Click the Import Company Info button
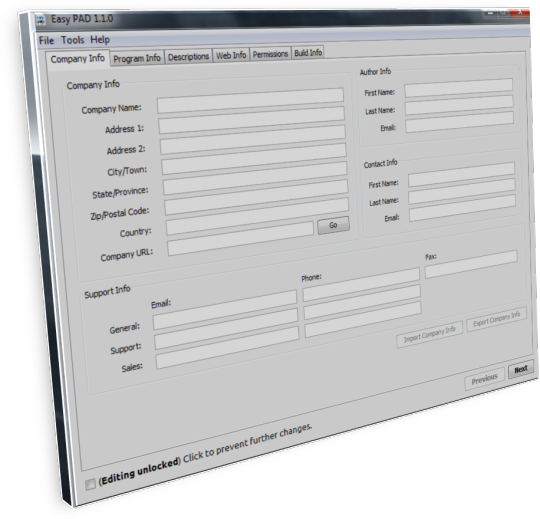 click(429, 335)
